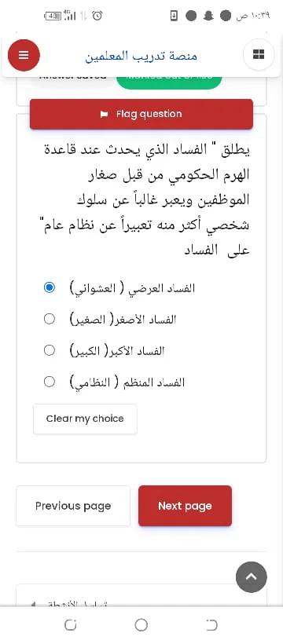Go back to the Previous page
The width and height of the screenshot is (283, 644).
73,506
